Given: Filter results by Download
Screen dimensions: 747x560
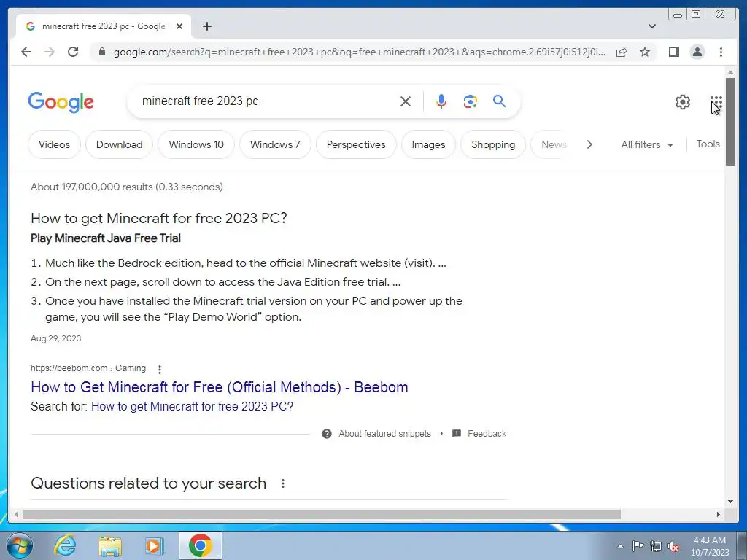Looking at the screenshot, I should click(119, 144).
